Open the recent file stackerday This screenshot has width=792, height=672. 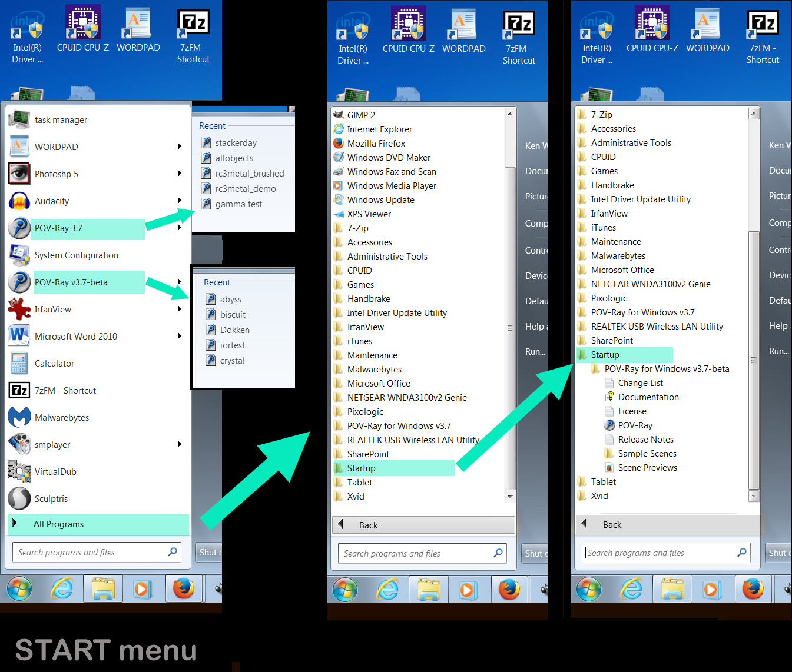pyautogui.click(x=236, y=143)
